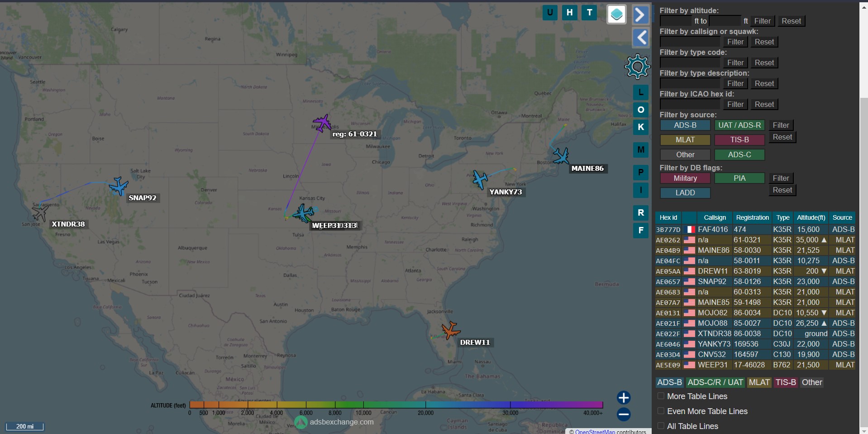The image size is (868, 434).
Task: Toggle the PIA DB flag
Action: click(739, 178)
